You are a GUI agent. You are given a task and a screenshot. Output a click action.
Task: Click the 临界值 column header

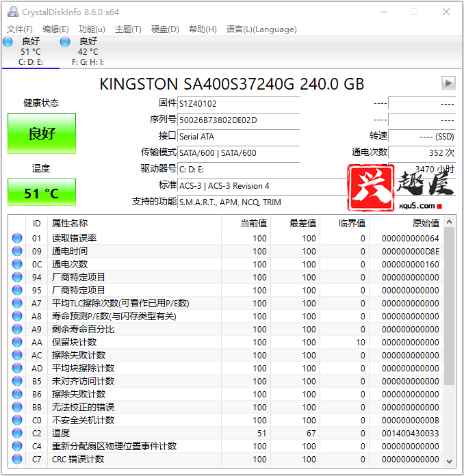point(344,224)
